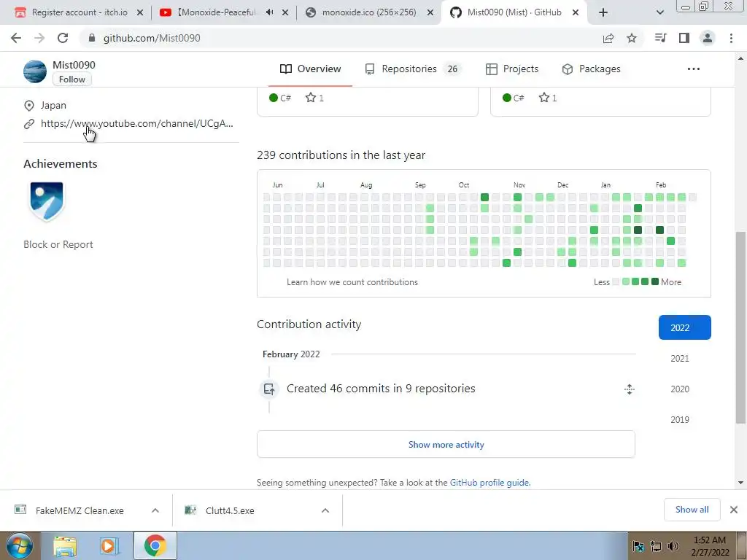The image size is (747, 560).
Task: Select the 2022 contribution year
Action: 684,327
